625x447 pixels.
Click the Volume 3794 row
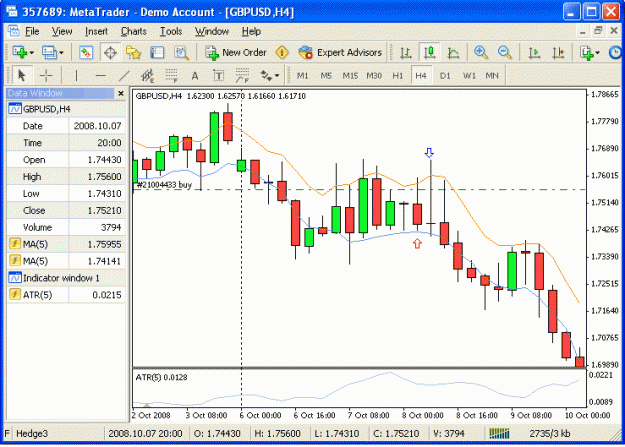click(x=66, y=227)
